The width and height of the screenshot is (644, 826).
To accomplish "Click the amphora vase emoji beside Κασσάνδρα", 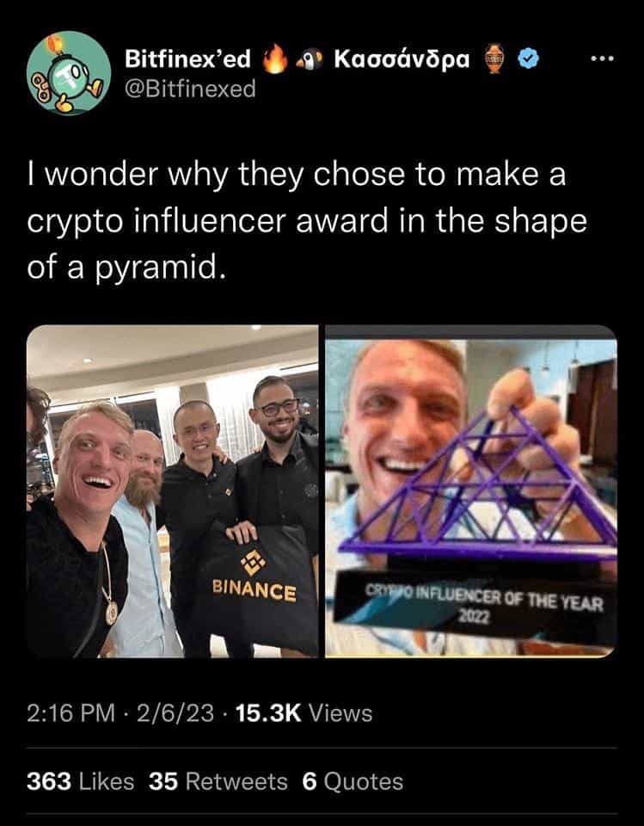I will point(494,59).
